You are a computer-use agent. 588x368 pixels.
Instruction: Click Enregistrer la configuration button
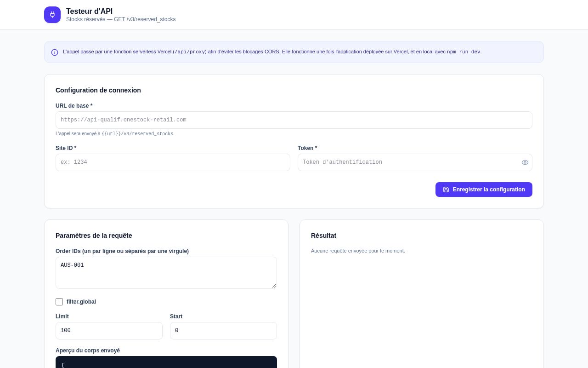484,190
